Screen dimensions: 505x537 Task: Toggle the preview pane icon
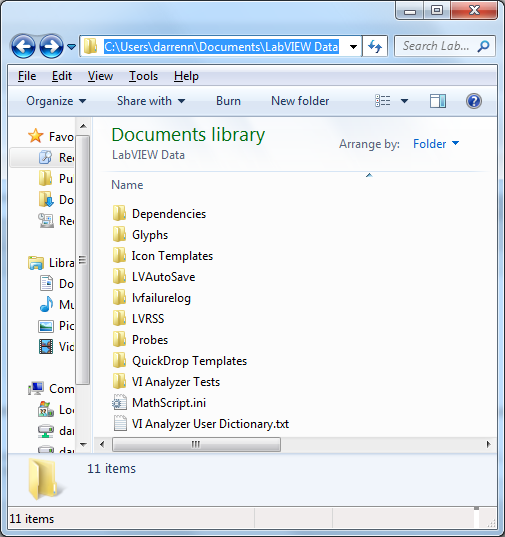[x=438, y=101]
